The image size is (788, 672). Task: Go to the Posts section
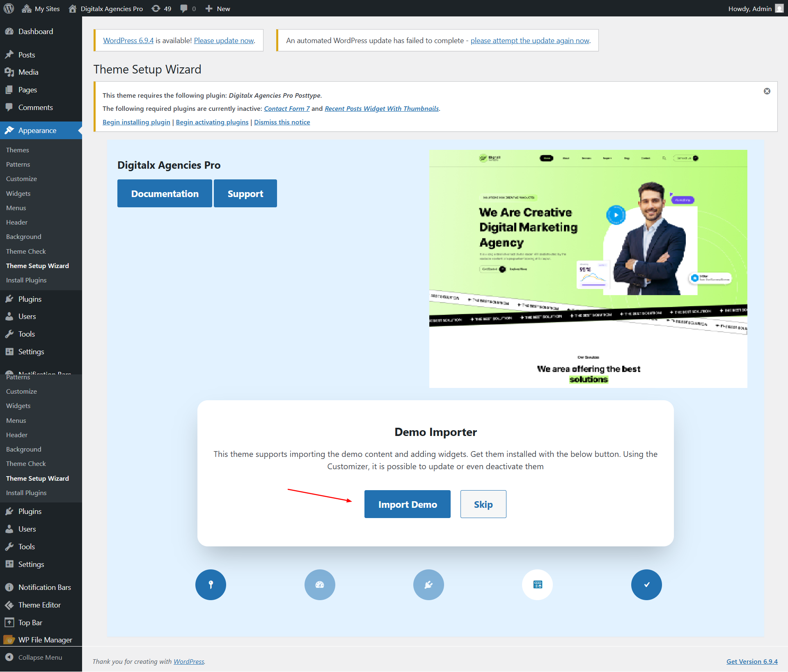click(41, 55)
